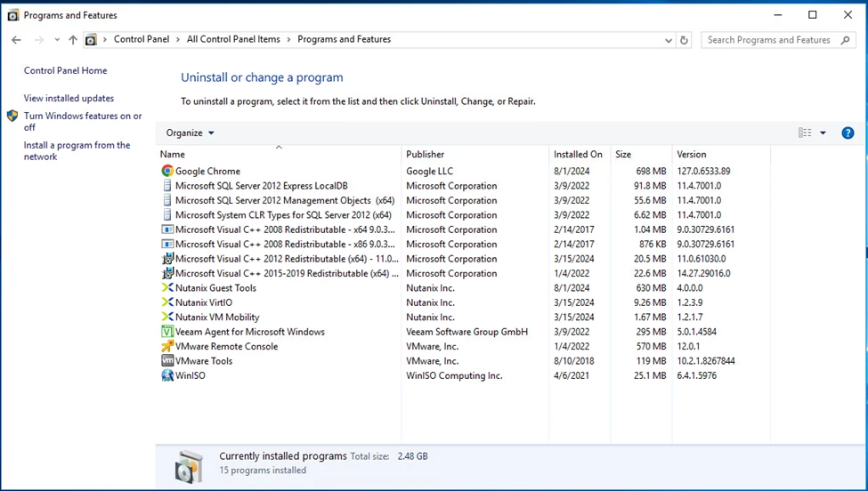Image resolution: width=868 pixels, height=491 pixels.
Task: Click the SQL Server 2012 Express LocalDB icon
Action: pos(167,186)
